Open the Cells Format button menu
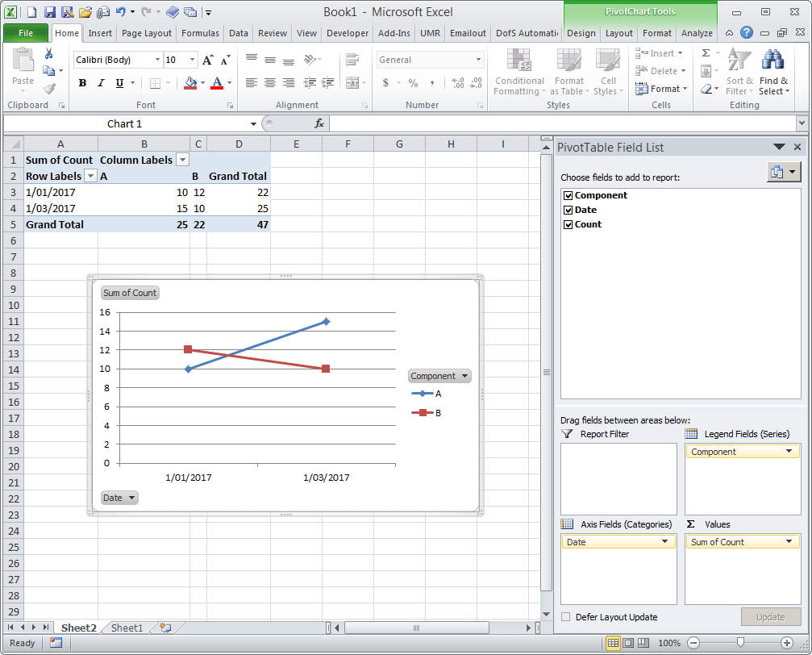812x655 pixels. point(661,89)
